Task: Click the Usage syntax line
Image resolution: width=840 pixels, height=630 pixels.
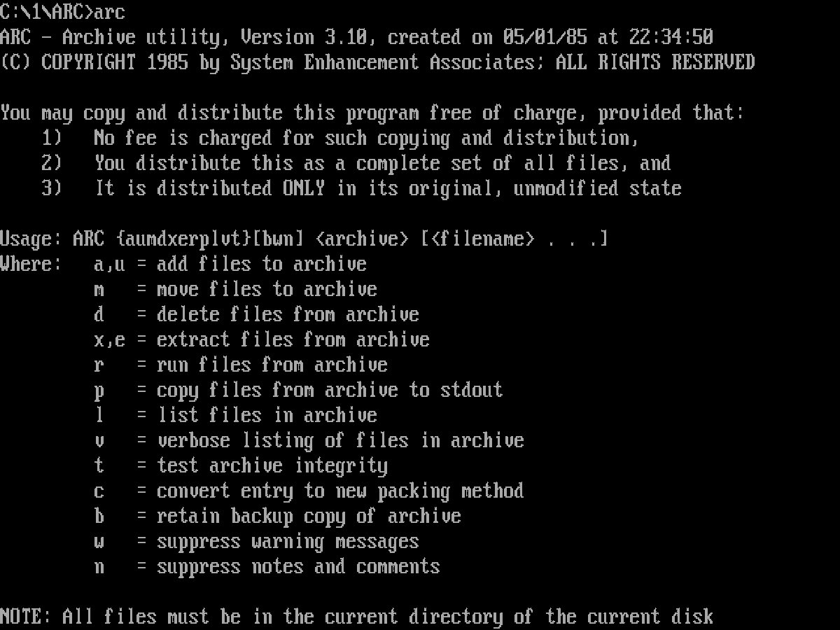Action: pos(304,239)
